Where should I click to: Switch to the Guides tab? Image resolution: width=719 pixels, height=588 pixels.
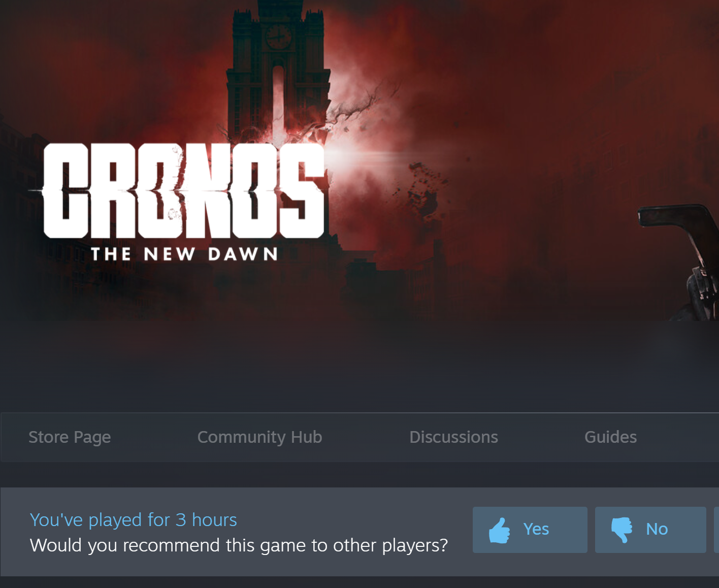tap(610, 437)
